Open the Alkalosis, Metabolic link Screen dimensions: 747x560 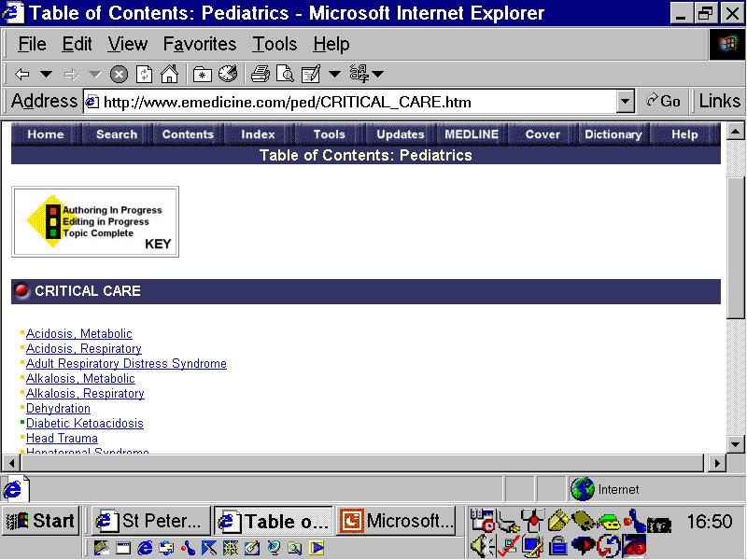(x=80, y=379)
